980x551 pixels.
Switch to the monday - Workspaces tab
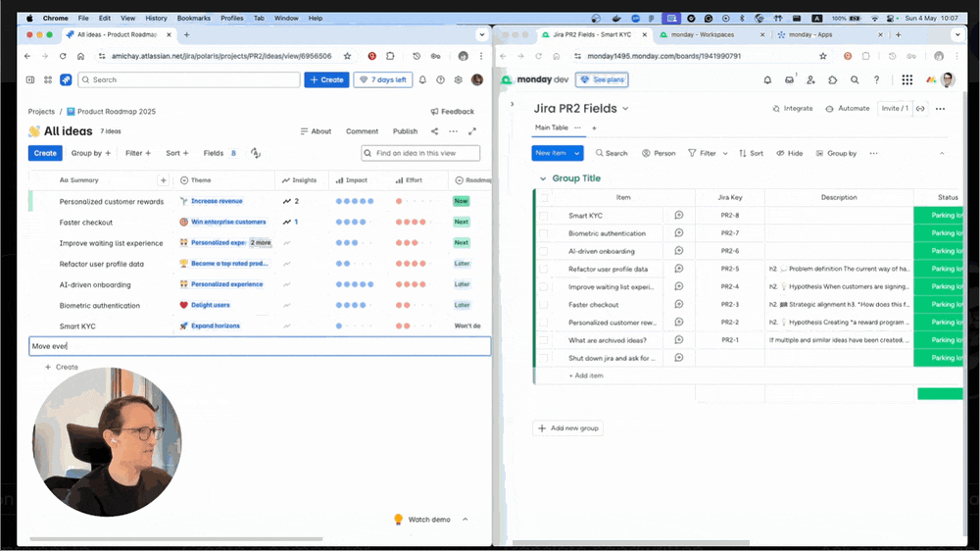[x=711, y=35]
